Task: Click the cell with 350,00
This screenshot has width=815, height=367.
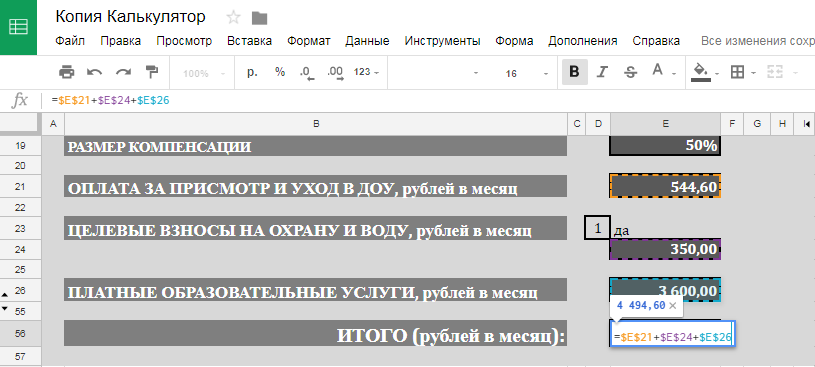Action: (665, 250)
